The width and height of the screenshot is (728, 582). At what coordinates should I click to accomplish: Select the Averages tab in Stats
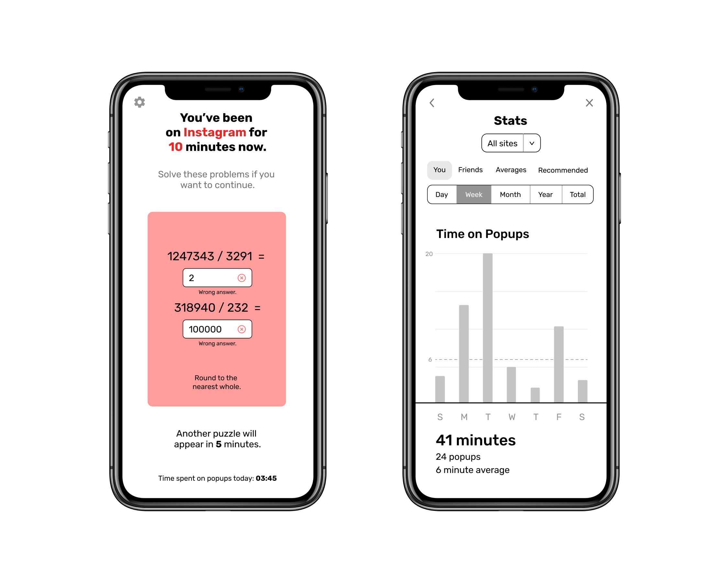coord(510,170)
